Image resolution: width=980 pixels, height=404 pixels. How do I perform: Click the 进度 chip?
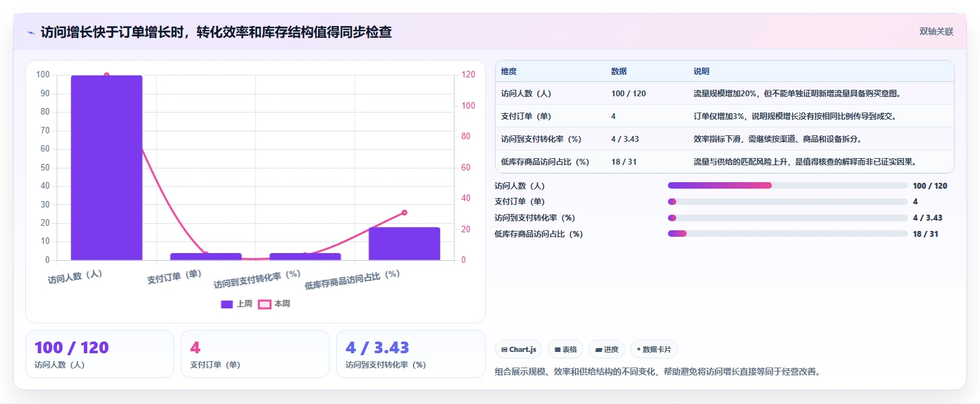point(607,349)
